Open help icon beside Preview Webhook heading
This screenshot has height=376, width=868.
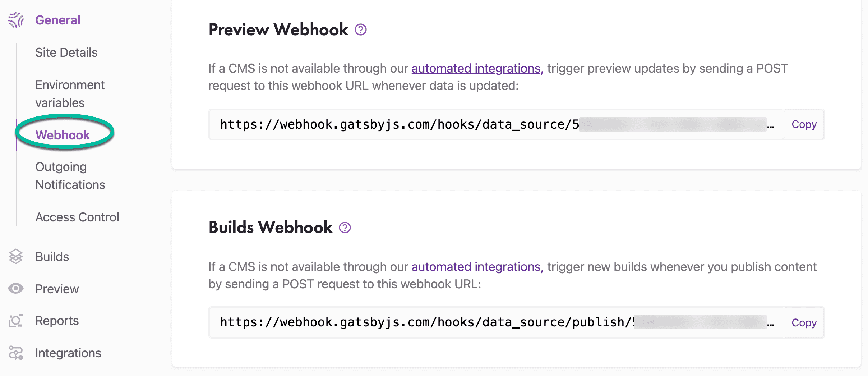pyautogui.click(x=360, y=30)
